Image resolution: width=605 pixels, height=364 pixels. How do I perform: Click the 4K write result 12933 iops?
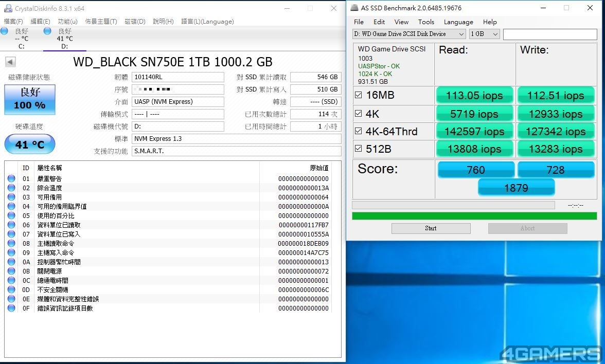[556, 114]
